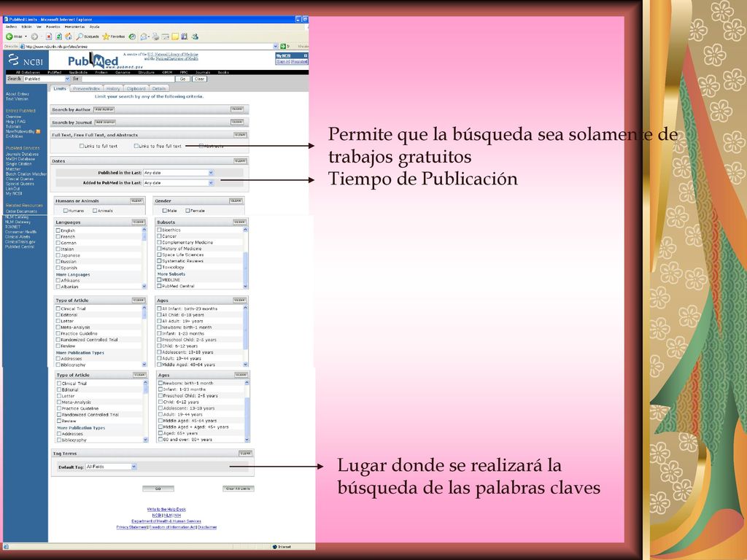Click the Add Author button
The width and height of the screenshot is (747, 560).
104,109
